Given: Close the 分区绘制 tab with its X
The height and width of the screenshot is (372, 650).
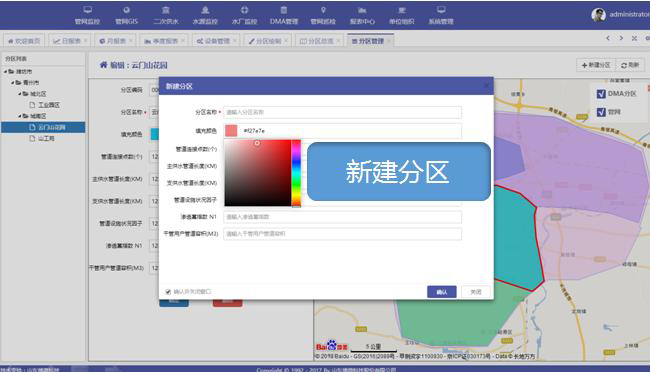Looking at the screenshot, I should coord(286,41).
